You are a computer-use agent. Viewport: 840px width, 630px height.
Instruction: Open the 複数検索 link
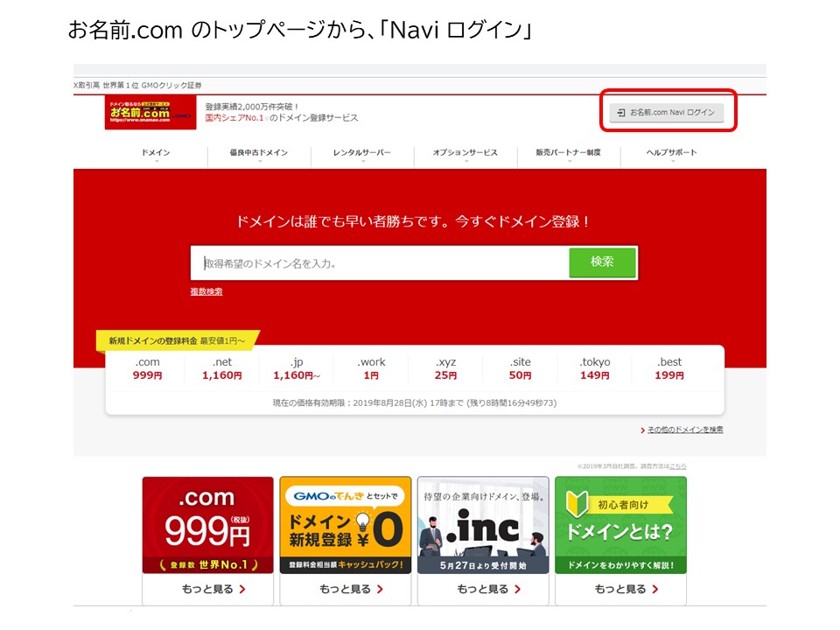pos(206,291)
